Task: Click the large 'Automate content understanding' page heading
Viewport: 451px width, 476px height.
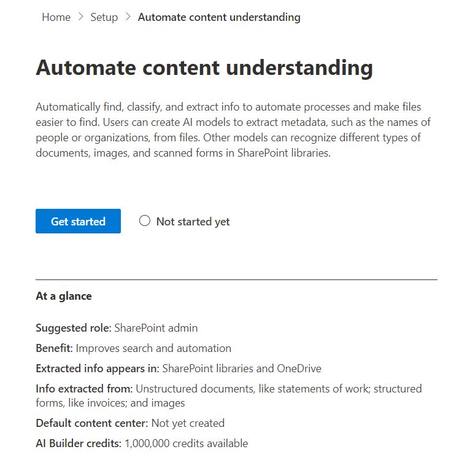Action: pos(204,68)
